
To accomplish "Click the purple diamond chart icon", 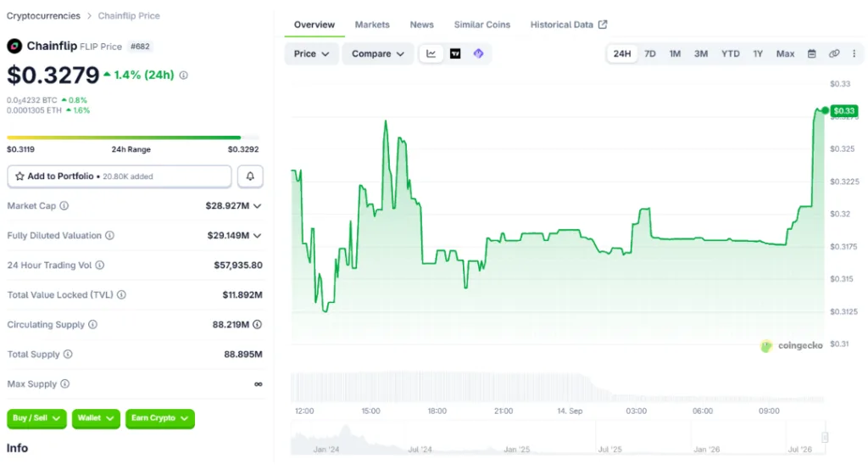I will (478, 53).
